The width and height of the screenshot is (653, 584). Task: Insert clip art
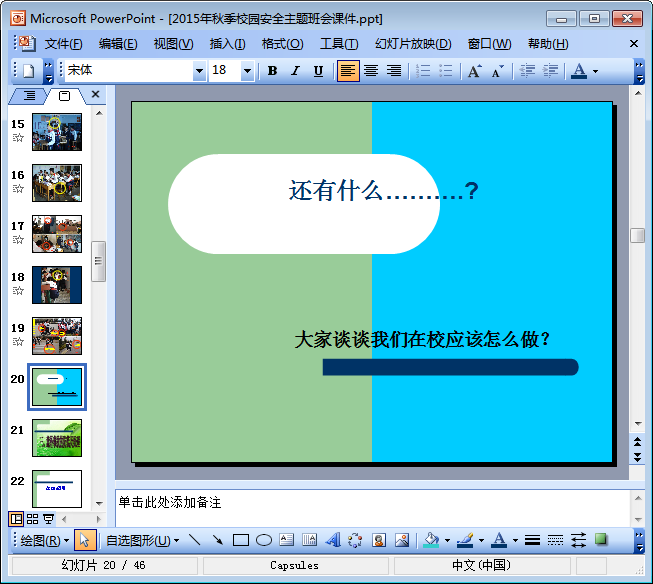point(379,540)
